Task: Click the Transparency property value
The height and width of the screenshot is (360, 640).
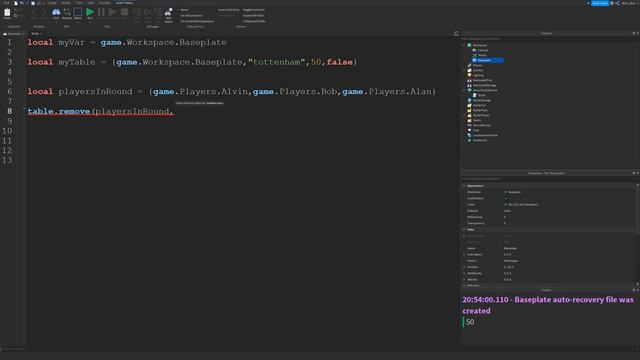Action: 505,223
